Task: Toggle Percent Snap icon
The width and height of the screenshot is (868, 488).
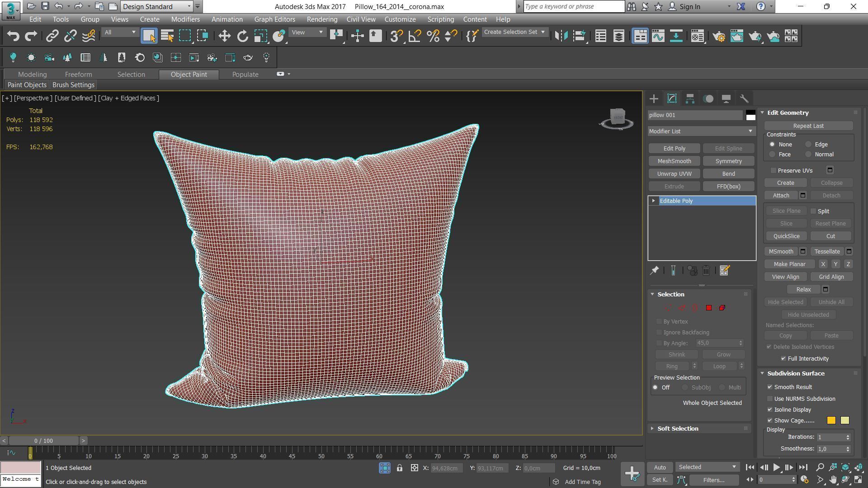Action: [x=433, y=36]
